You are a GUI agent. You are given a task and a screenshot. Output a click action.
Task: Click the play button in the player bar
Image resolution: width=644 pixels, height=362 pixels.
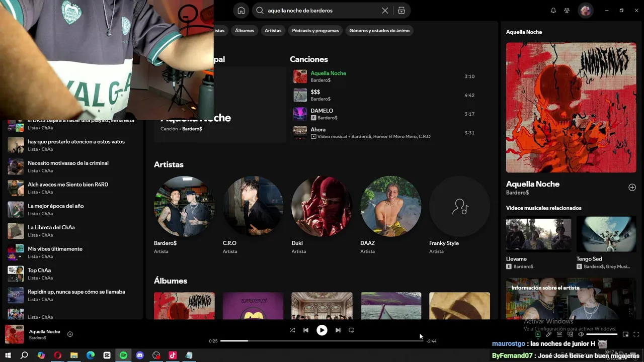[321, 330]
